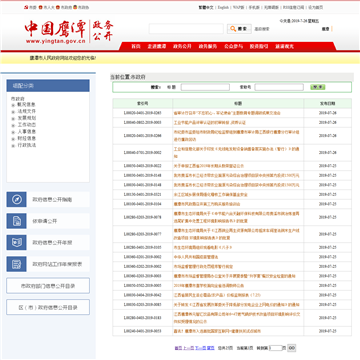Open the 高级搜索 link
The width and height of the screenshot is (360, 360).
262,29
